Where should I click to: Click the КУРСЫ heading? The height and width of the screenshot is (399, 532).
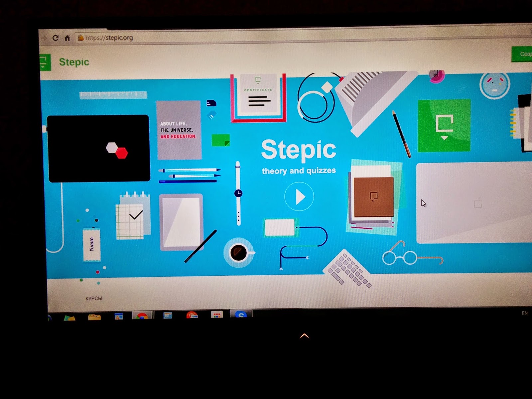(94, 298)
